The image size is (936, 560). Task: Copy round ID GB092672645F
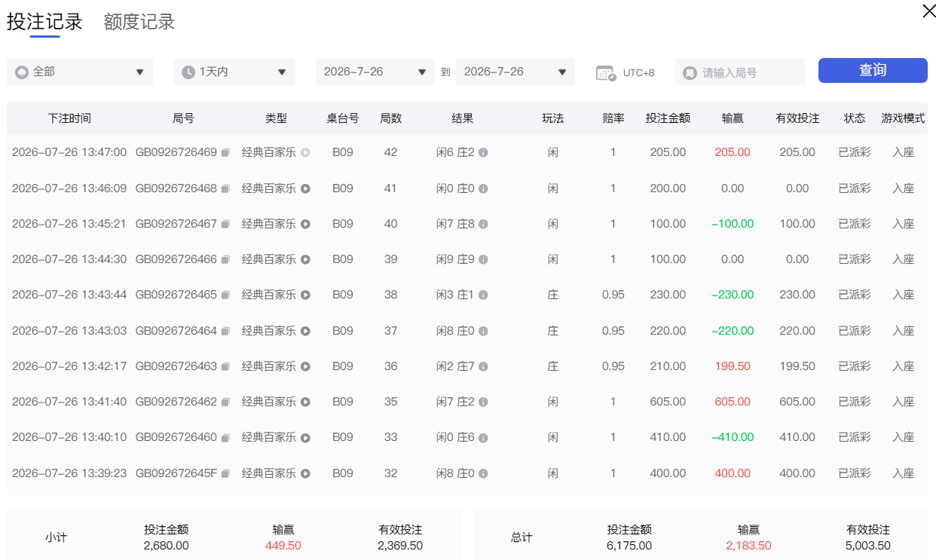point(225,474)
